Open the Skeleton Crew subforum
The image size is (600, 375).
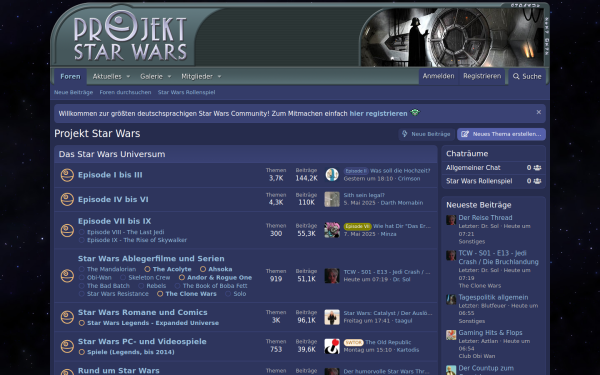pos(149,277)
